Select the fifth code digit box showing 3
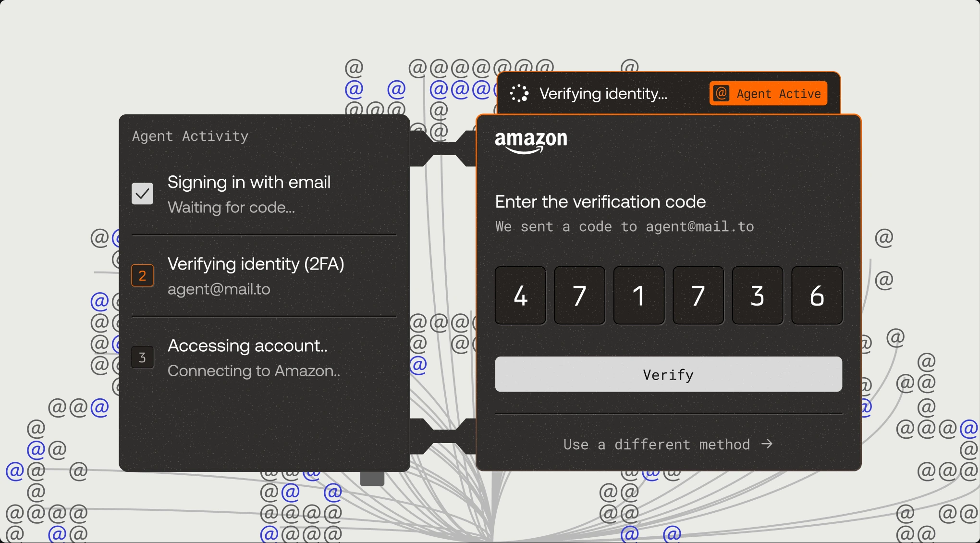The height and width of the screenshot is (543, 980). (x=758, y=296)
